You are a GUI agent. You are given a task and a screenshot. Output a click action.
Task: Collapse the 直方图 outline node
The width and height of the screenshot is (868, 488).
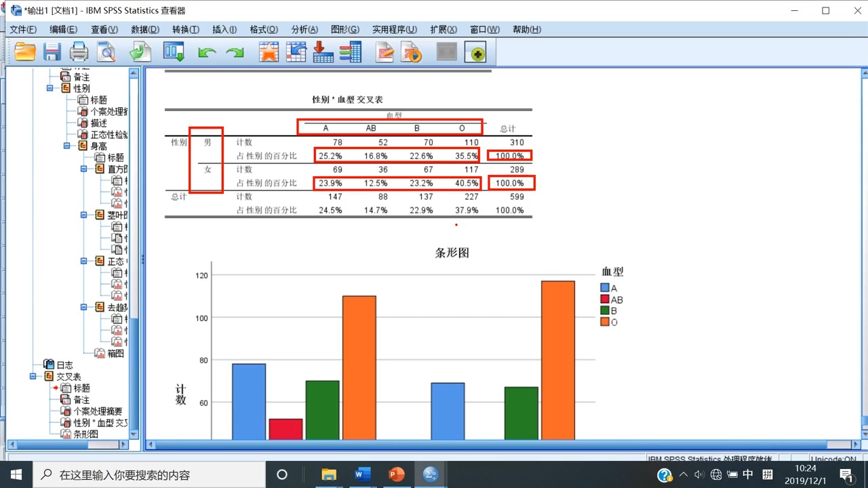[x=84, y=169]
